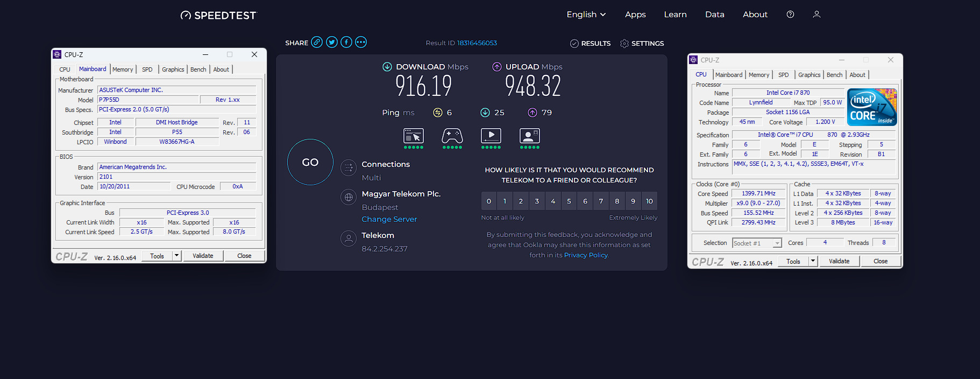Open Tools dropdown arrow in Mainboard CPU-Z
The width and height of the screenshot is (980, 379).
click(176, 256)
